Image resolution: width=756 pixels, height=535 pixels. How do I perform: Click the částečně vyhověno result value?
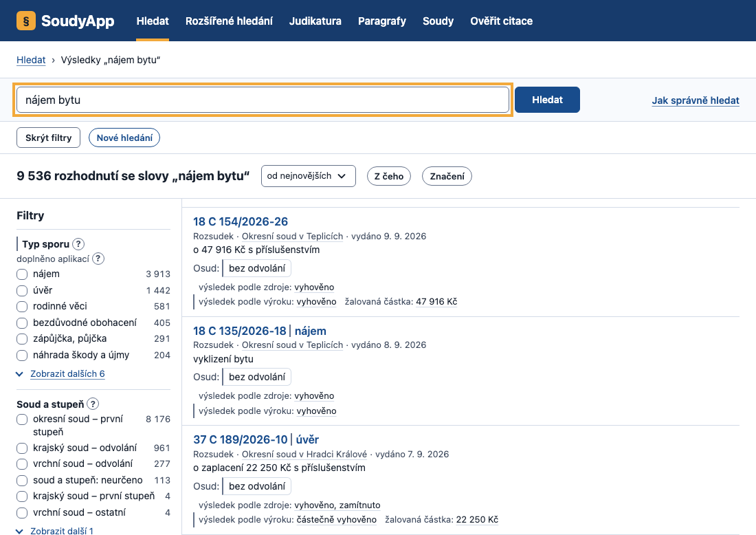point(337,520)
